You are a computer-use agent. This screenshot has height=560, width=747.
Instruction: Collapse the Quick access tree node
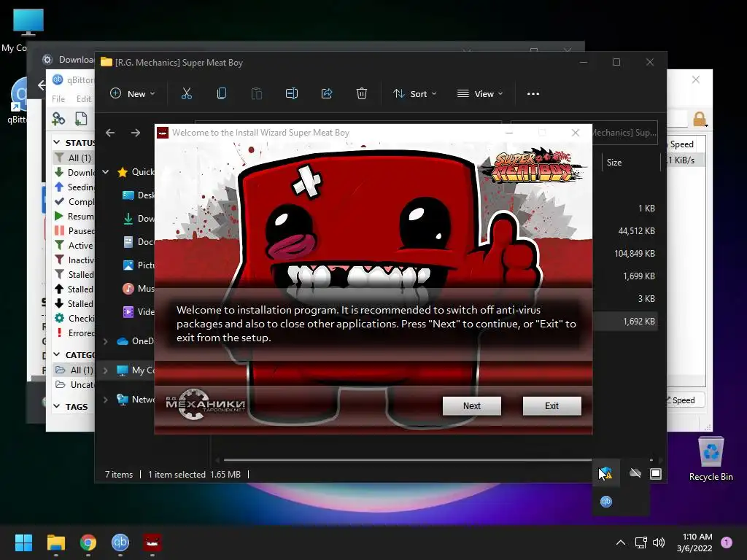tap(106, 172)
